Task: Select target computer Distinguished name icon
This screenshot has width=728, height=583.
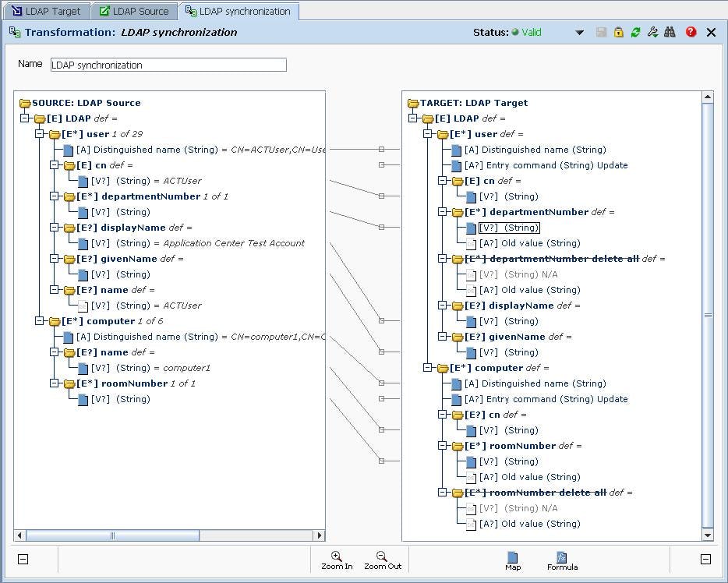Action: click(x=457, y=384)
